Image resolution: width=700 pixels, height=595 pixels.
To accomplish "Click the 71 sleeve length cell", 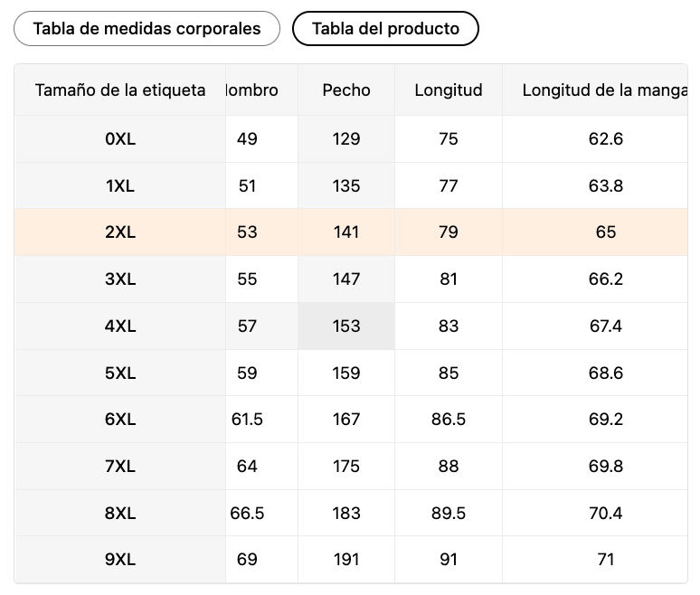I will [605, 560].
